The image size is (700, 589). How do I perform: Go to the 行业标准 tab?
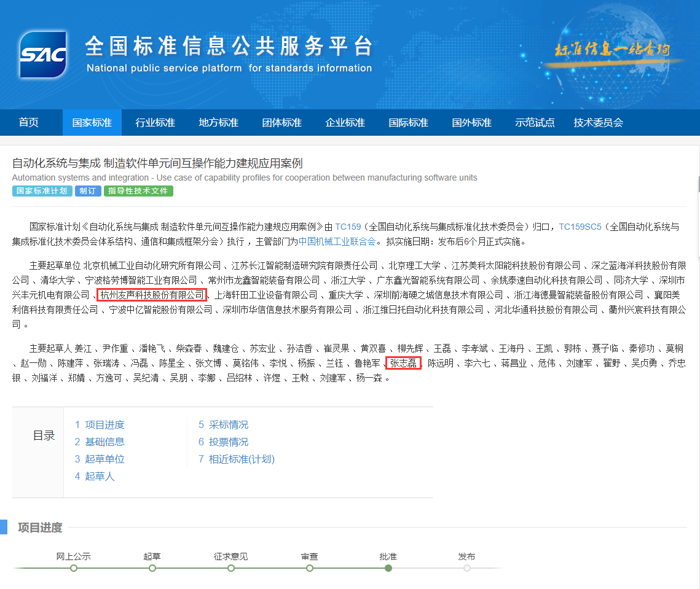(x=155, y=122)
